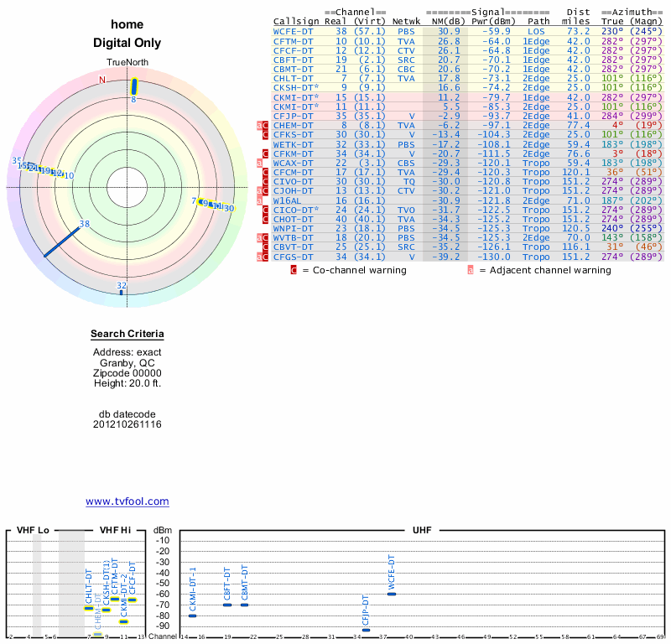Screen dimensions: 671x644
Task: Click the 73.2 miles distance value
Action: pos(579,32)
